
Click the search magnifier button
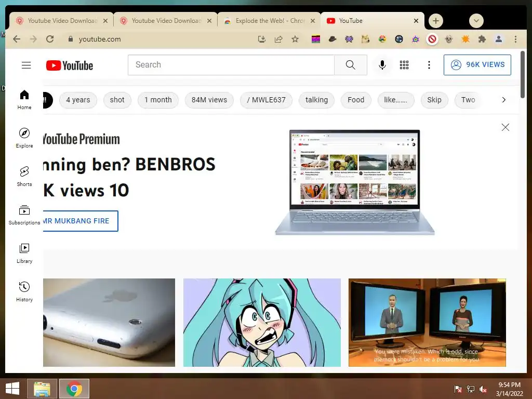[351, 65]
